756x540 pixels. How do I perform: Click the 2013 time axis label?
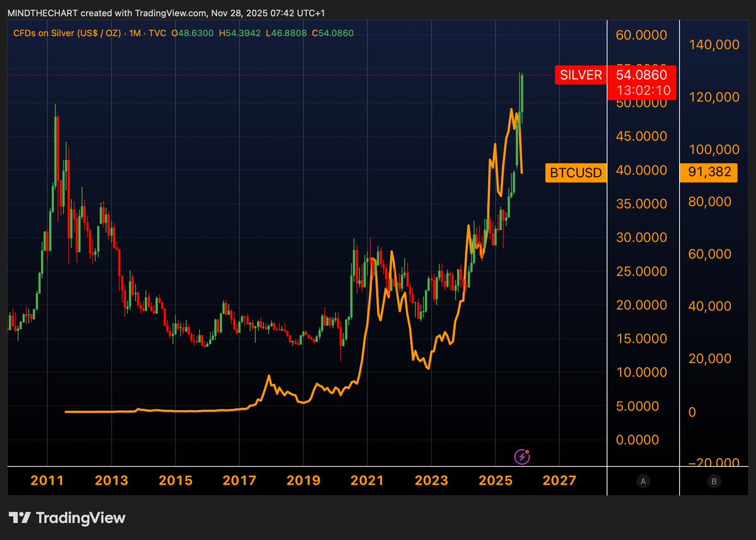click(112, 480)
